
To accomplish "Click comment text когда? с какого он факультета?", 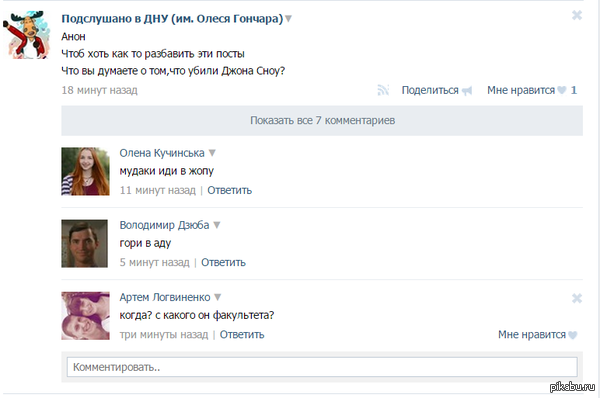I will (x=197, y=315).
